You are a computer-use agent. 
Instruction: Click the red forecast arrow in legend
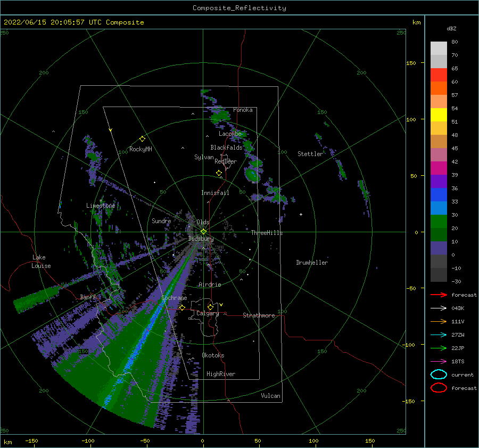(x=439, y=295)
